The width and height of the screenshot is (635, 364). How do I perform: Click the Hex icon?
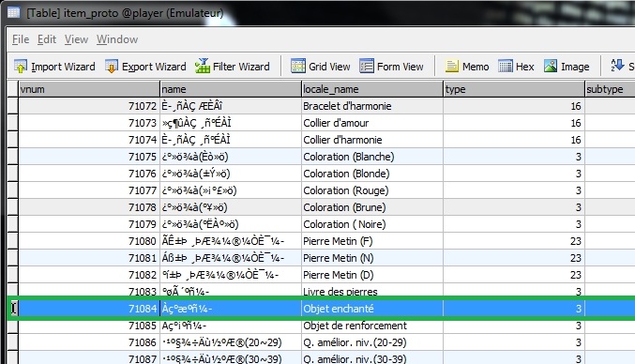coord(505,66)
